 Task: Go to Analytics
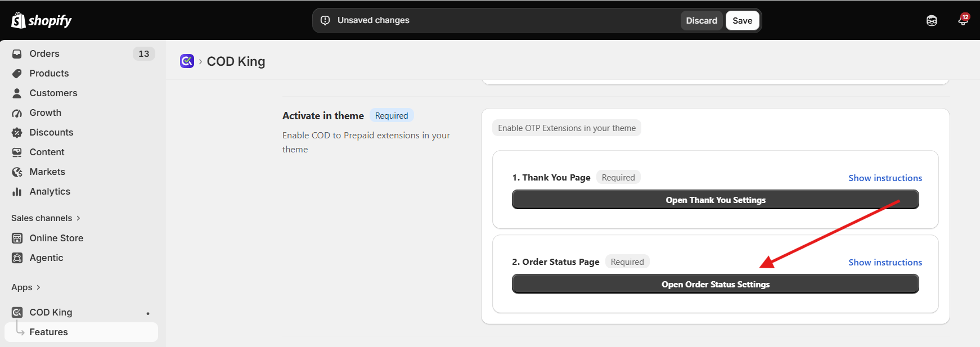[x=50, y=192]
